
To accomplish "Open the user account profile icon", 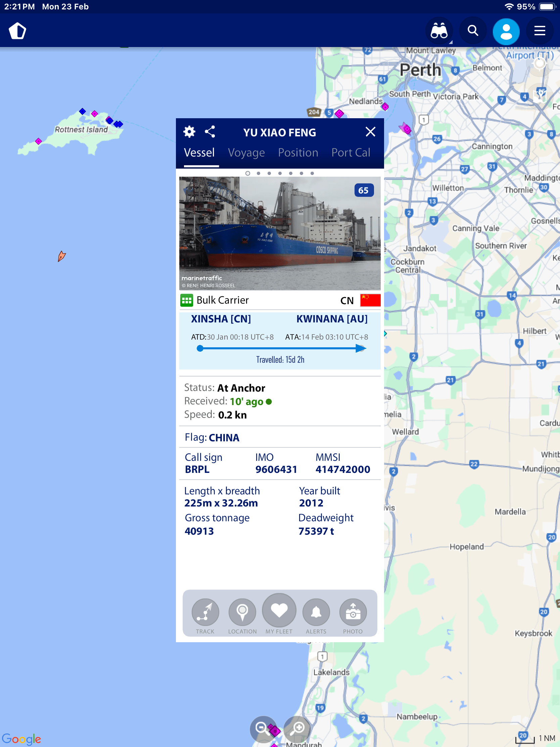I will pyautogui.click(x=506, y=31).
